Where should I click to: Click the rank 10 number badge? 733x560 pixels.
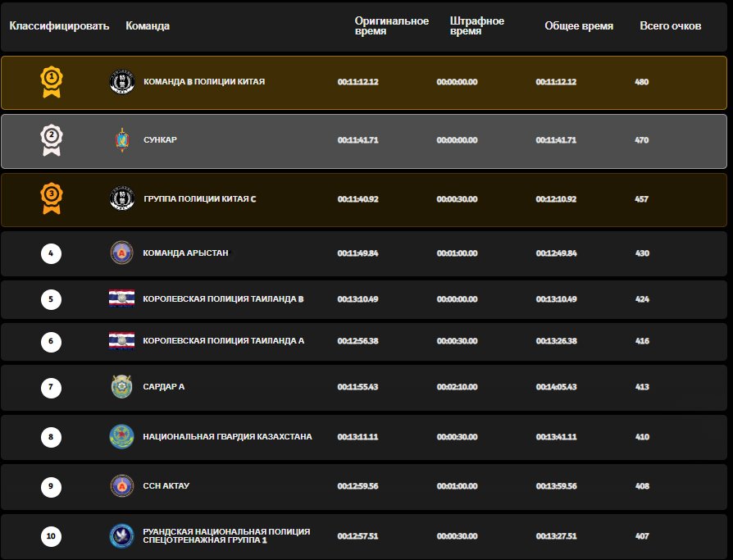click(x=51, y=536)
